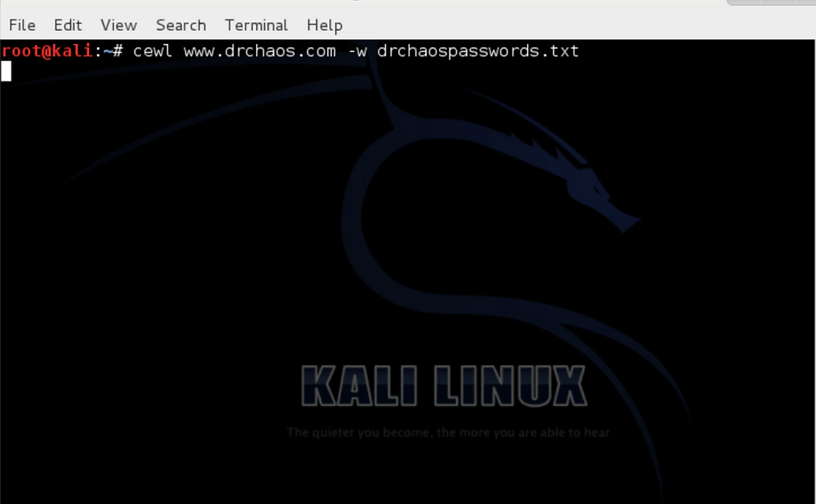
Task: Click the '-w' option flag text
Action: pos(357,51)
